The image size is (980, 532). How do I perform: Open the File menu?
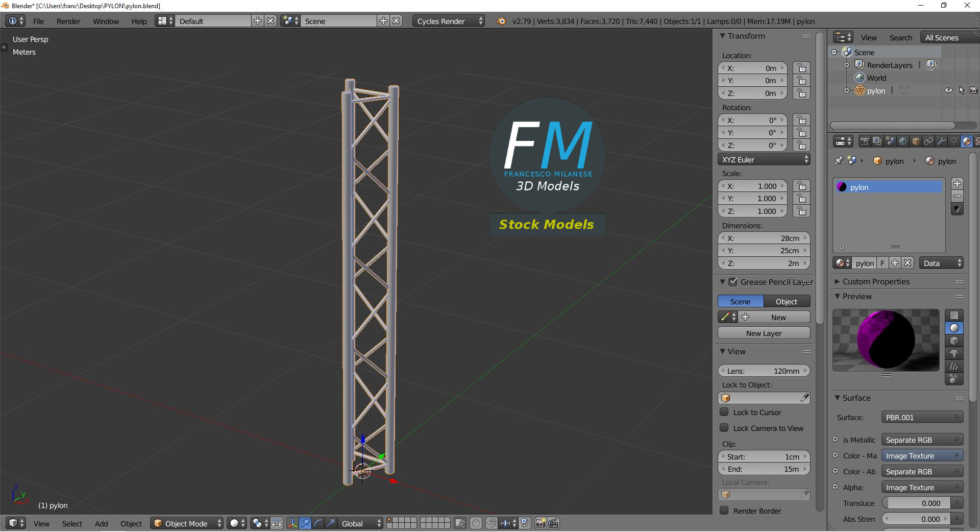(39, 21)
